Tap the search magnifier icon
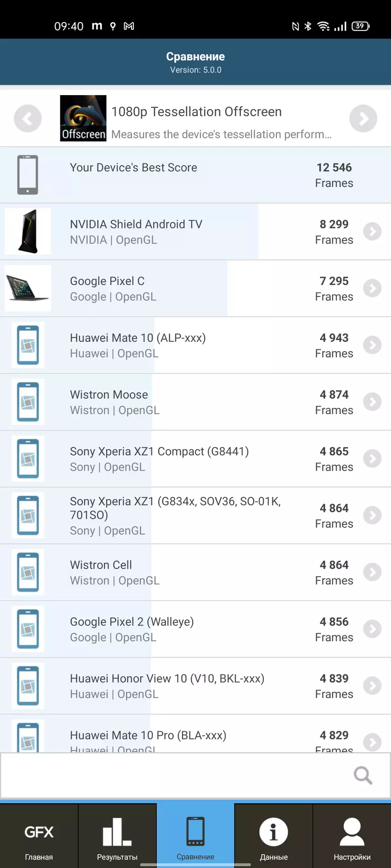Viewport: 391px width, 868px height. [x=362, y=775]
